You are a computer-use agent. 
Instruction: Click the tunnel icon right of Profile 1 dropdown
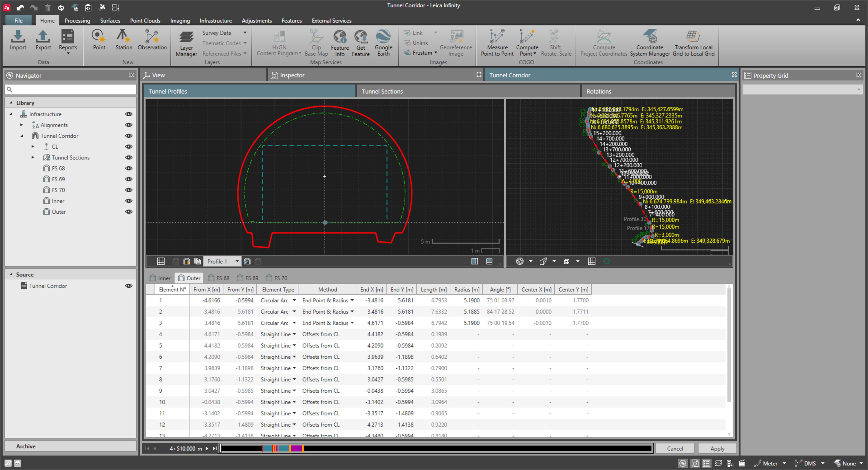(x=247, y=262)
